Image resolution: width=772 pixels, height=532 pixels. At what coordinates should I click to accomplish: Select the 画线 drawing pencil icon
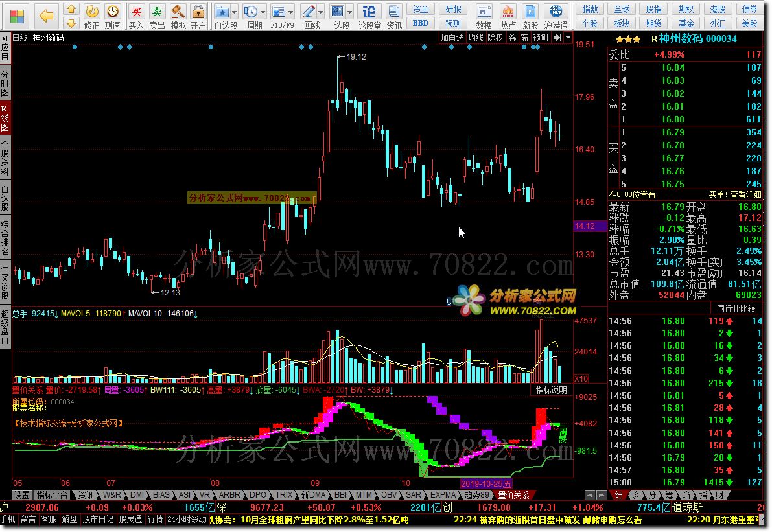pyautogui.click(x=309, y=12)
